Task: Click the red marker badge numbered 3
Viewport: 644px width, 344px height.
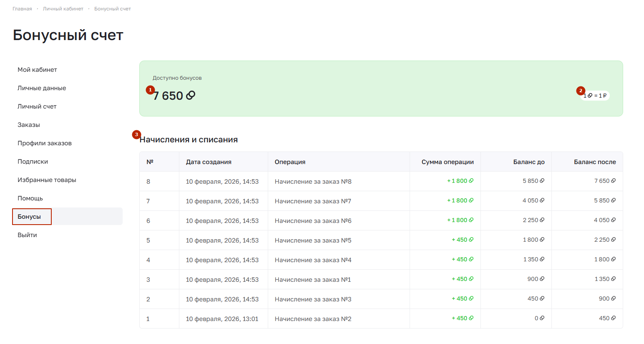Action: (x=136, y=134)
